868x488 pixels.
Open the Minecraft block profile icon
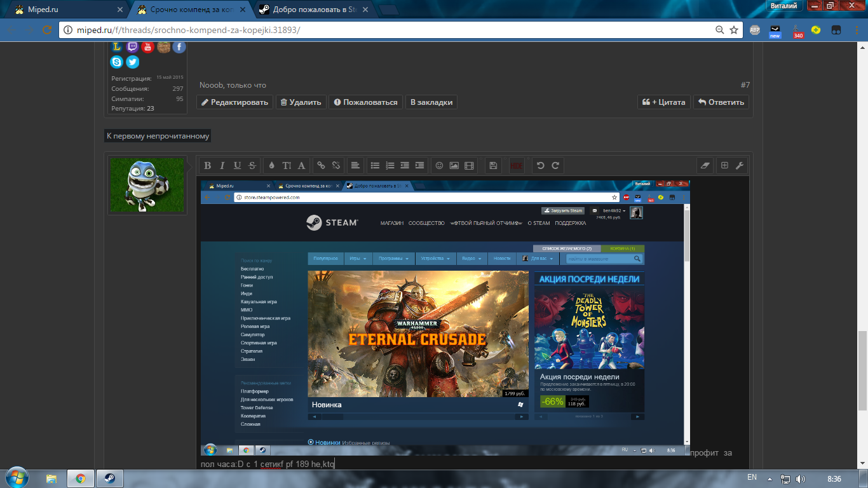(x=164, y=46)
